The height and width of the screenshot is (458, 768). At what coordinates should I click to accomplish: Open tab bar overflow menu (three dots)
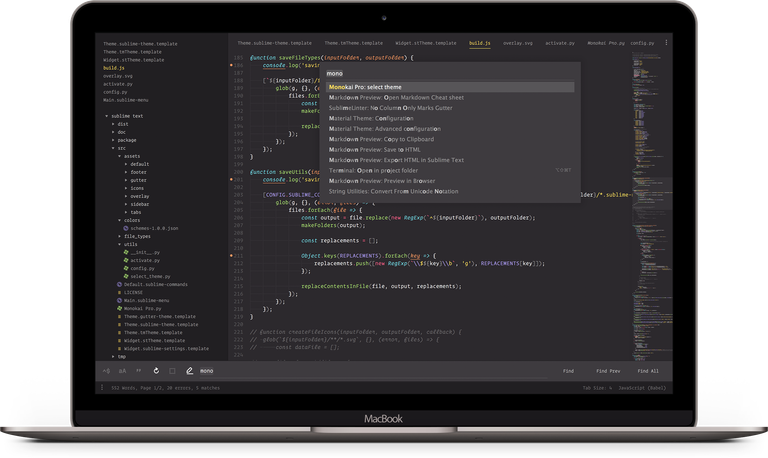666,43
